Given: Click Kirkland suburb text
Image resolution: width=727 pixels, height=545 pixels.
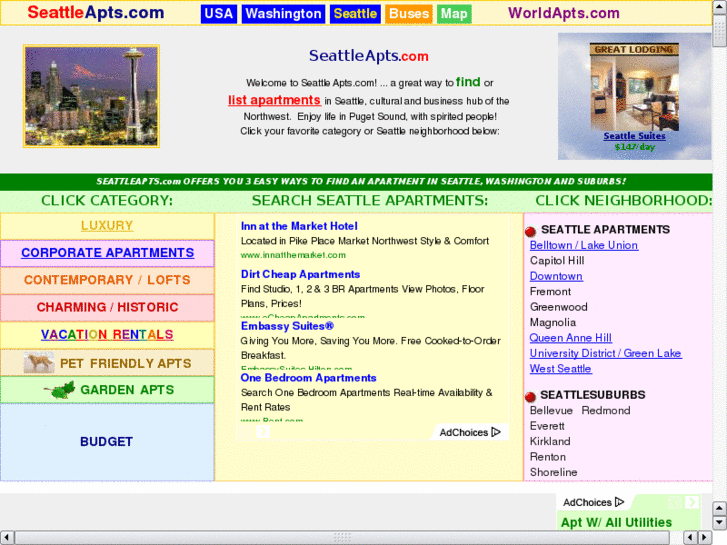Looking at the screenshot, I should pos(550,441).
